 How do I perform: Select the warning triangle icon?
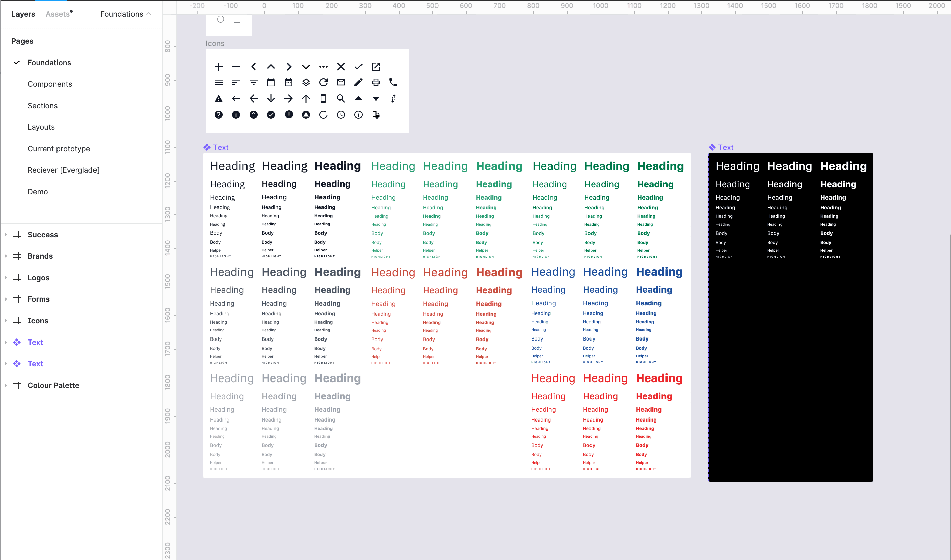[x=218, y=99]
